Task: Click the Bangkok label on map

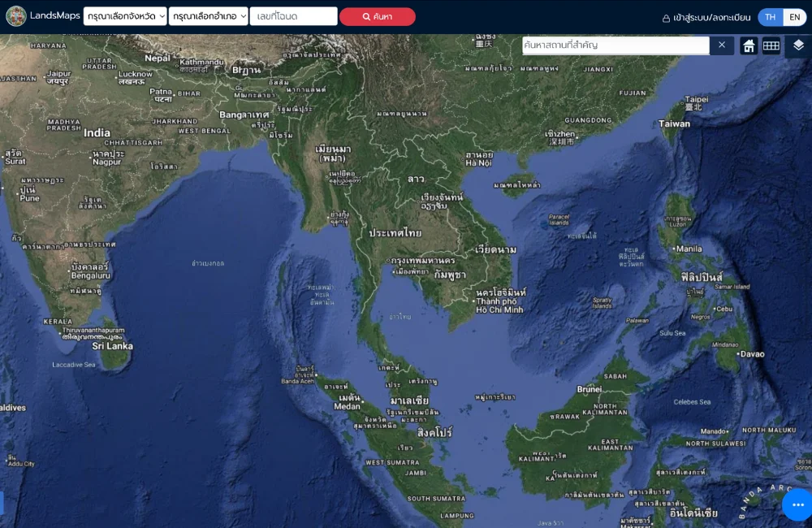Action: (x=422, y=261)
